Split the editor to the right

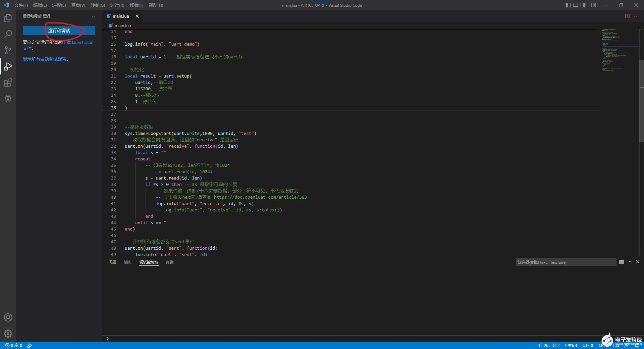(628, 16)
